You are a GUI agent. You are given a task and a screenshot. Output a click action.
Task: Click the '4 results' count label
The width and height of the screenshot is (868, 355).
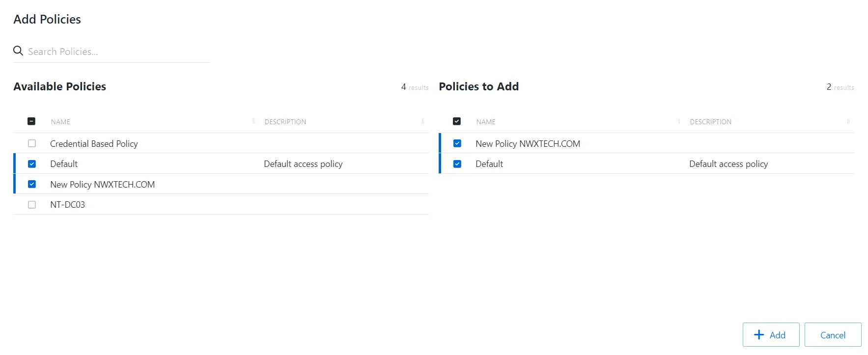click(415, 87)
